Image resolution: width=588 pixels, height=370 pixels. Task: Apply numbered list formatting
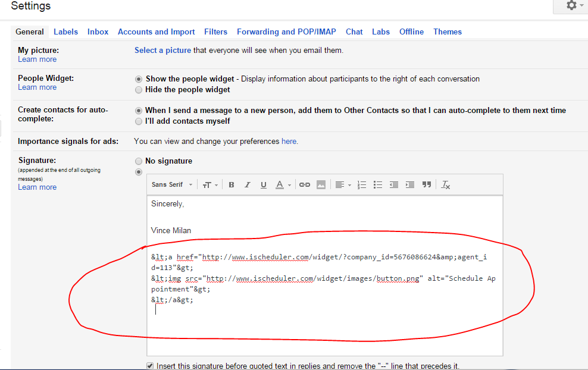pos(361,185)
